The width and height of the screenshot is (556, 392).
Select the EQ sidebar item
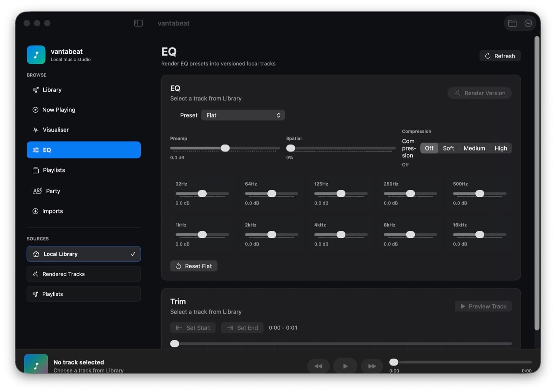(x=84, y=150)
